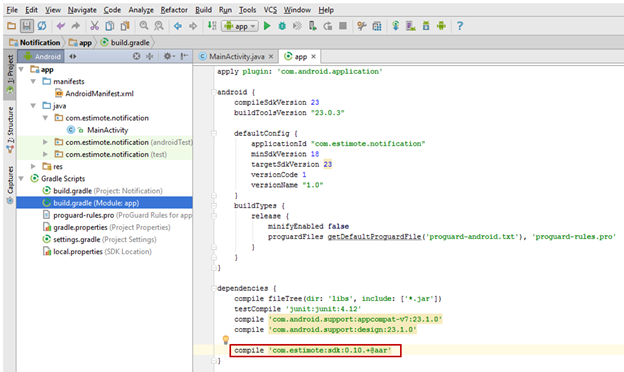Click the yellow light bulb intention icon
This screenshot has height=372, width=624.
226,339
